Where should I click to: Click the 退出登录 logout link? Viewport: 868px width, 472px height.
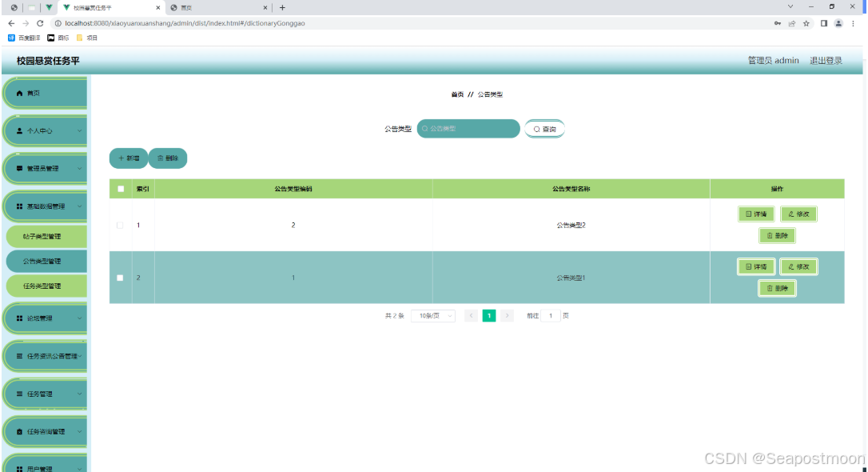click(826, 60)
